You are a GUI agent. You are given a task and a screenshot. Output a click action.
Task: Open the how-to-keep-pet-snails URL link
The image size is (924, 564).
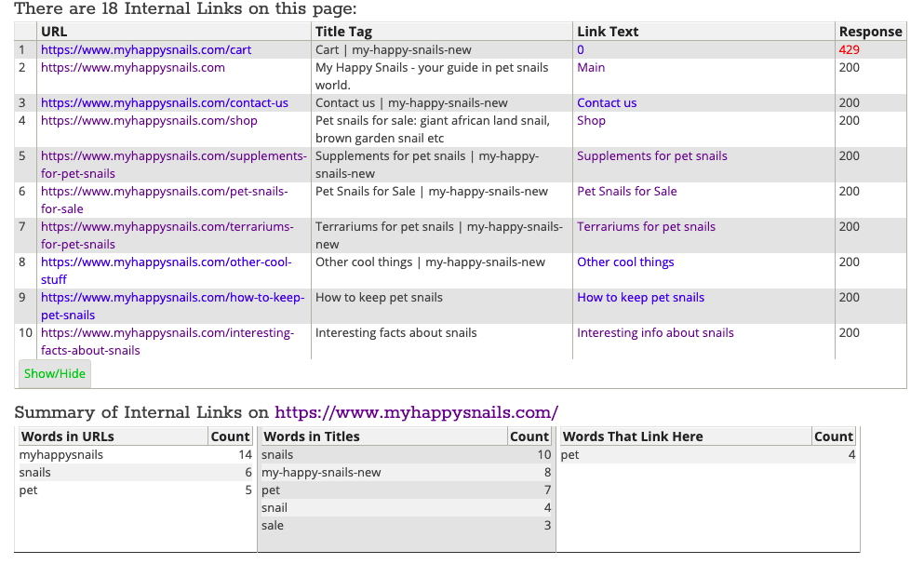point(172,306)
